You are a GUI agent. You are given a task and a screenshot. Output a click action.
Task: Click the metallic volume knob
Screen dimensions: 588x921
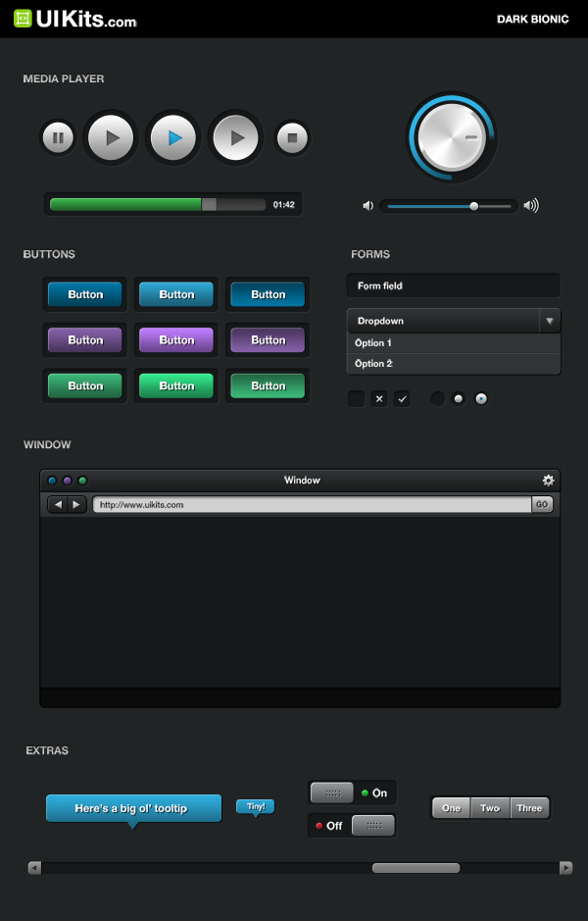pos(452,137)
